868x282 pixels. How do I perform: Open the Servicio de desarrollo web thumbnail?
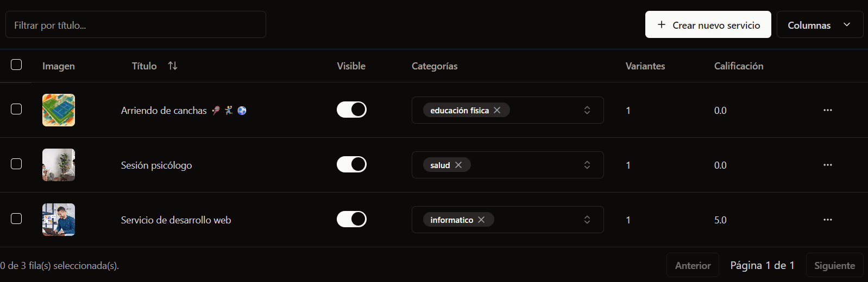pyautogui.click(x=59, y=220)
